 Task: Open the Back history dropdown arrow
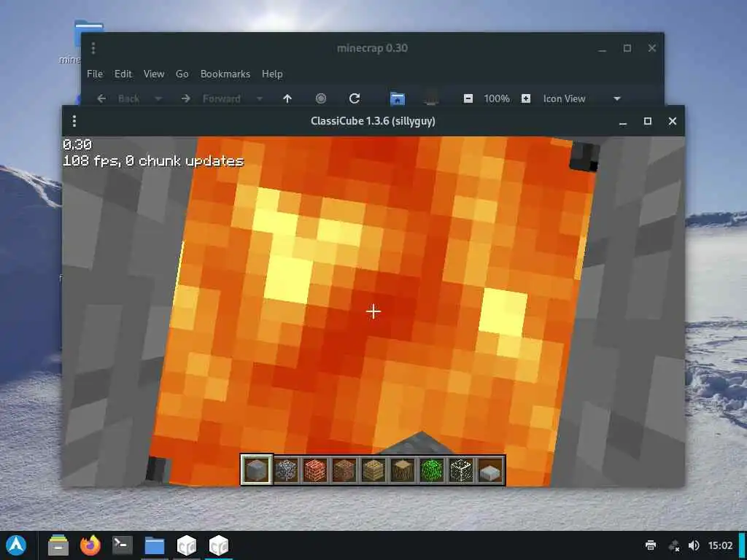click(158, 98)
